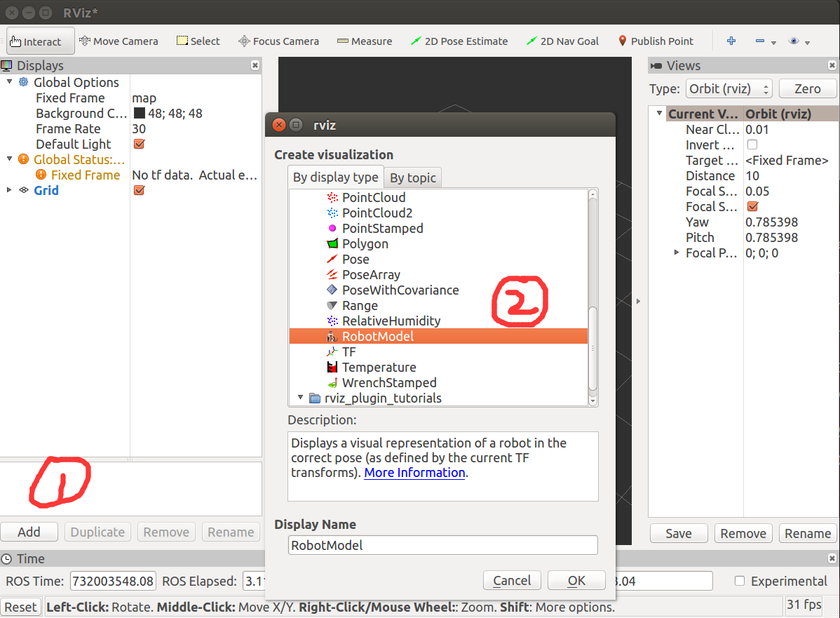The image size is (840, 618).
Task: Switch to the By topic tab
Action: click(412, 178)
